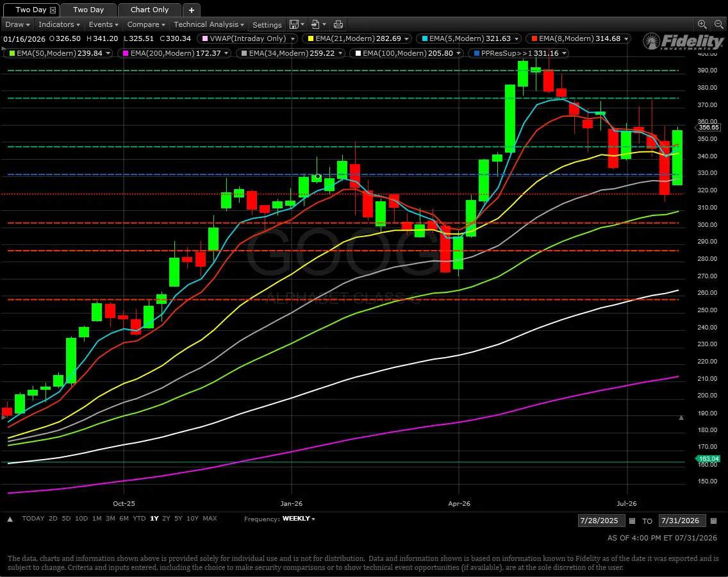Viewport: 728px width, 577px height.
Task: Close the first Two Day tab
Action: [53, 10]
